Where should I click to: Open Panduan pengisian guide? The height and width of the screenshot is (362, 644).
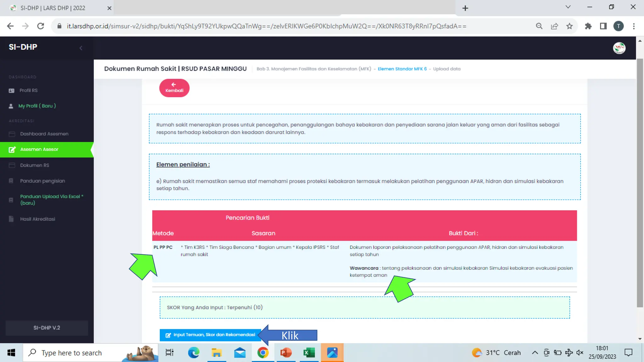pyautogui.click(x=42, y=181)
